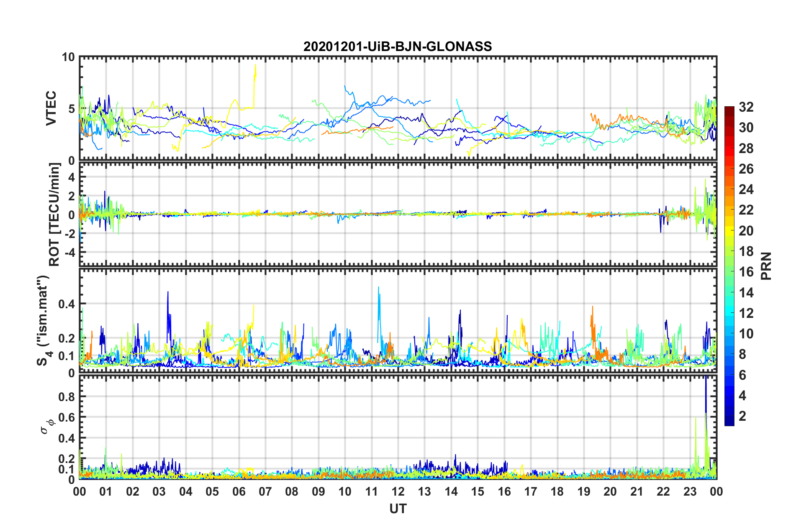
Task: Click x-axis tick label 17
Action: pyautogui.click(x=531, y=491)
